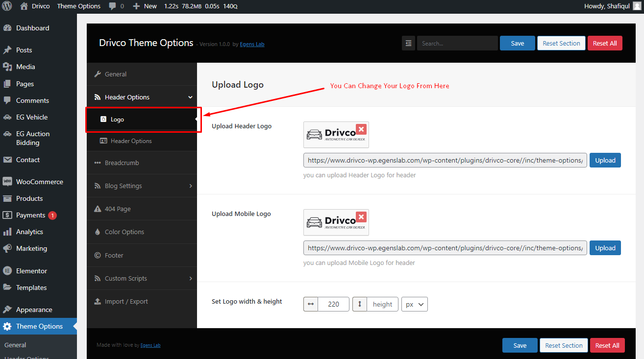The width and height of the screenshot is (644, 359).
Task: Remove the header logo with red X
Action: 361,129
